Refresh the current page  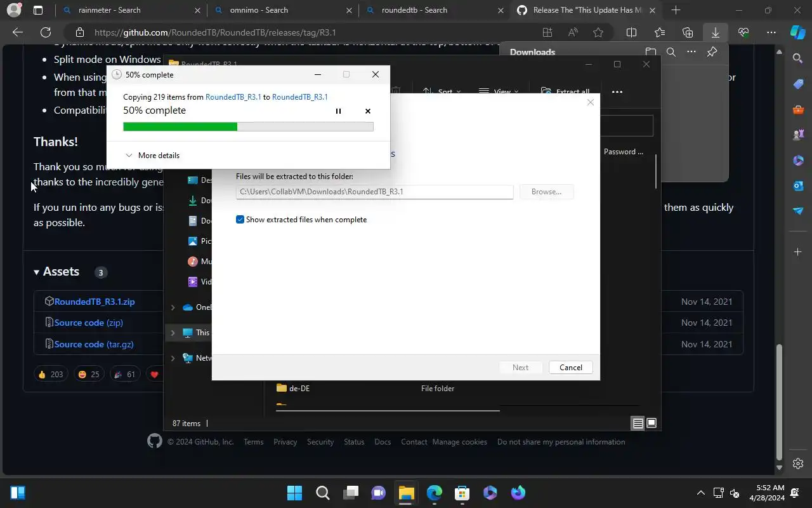pos(46,32)
